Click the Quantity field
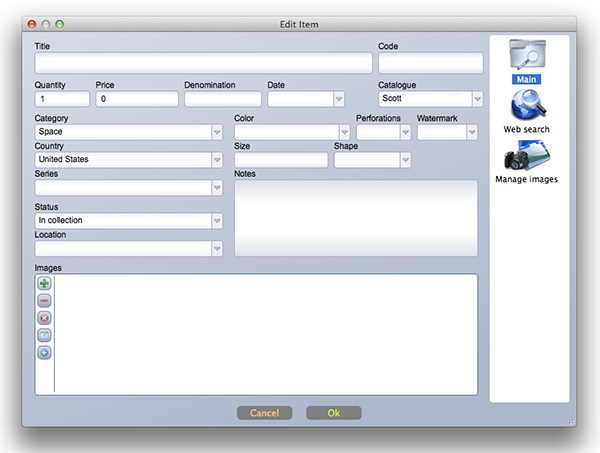The height and width of the screenshot is (453, 600). pos(62,99)
